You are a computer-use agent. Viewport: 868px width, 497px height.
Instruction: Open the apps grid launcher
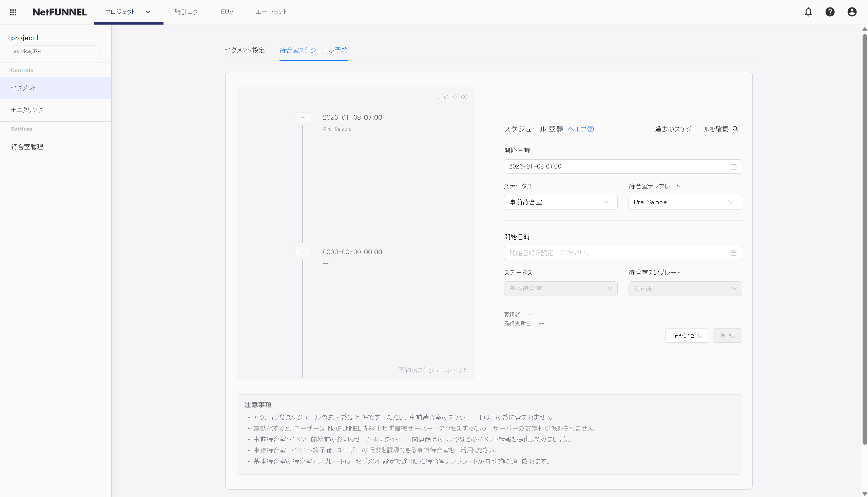coord(13,12)
